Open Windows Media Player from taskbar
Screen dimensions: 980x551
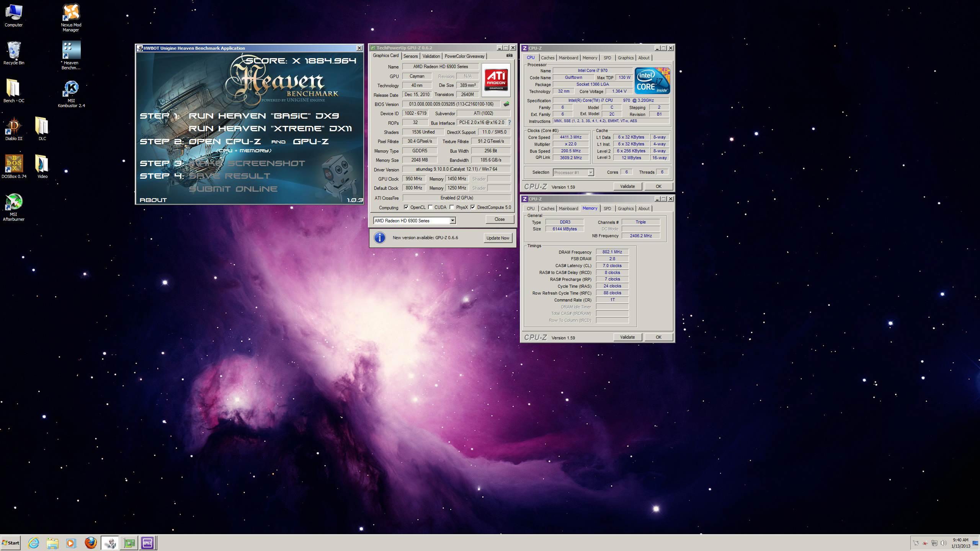(71, 543)
